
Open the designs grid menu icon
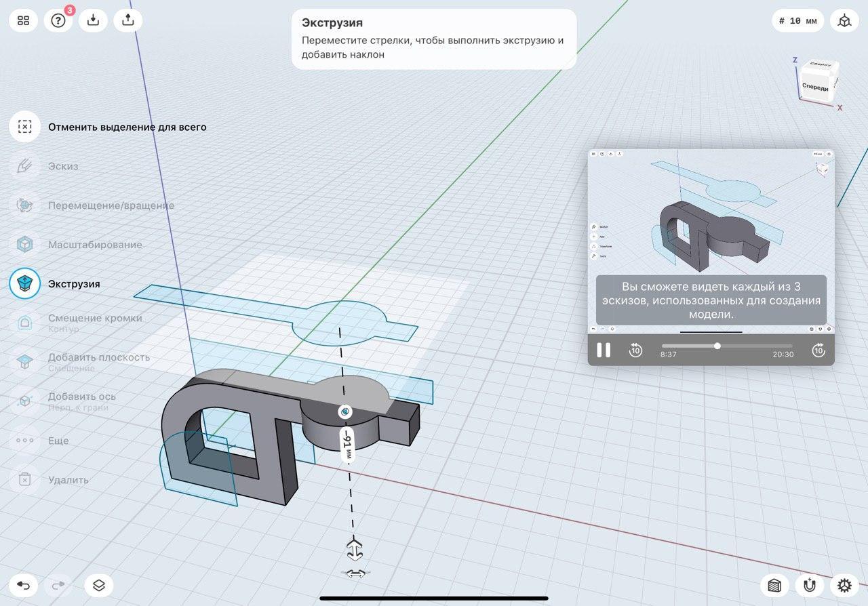click(x=23, y=20)
